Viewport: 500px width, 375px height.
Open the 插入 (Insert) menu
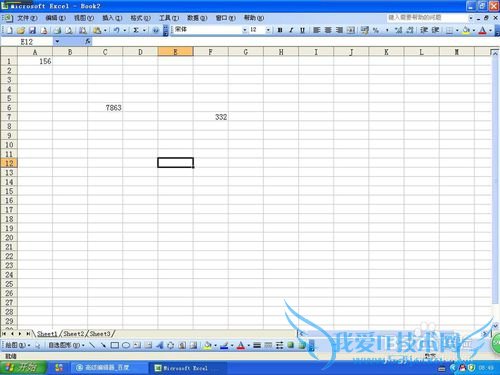pyautogui.click(x=112, y=18)
